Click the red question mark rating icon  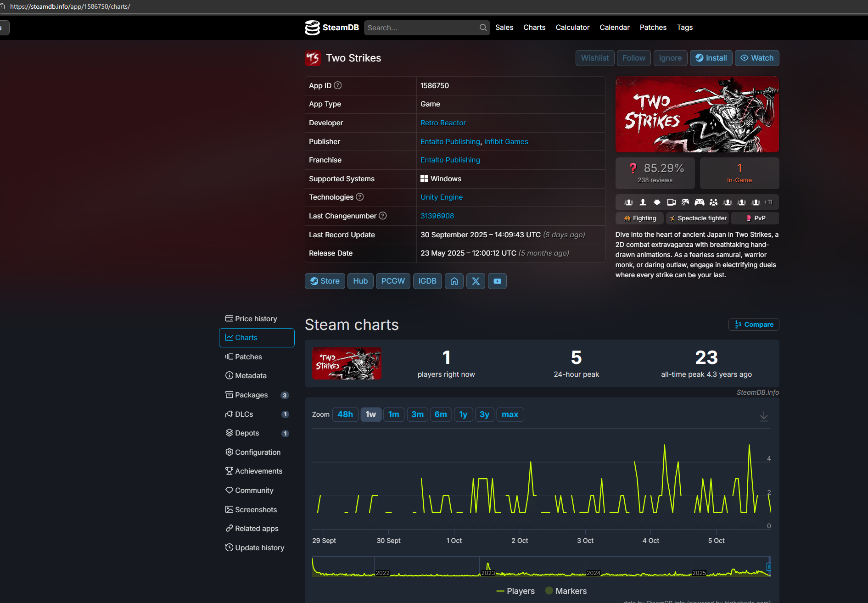(633, 168)
